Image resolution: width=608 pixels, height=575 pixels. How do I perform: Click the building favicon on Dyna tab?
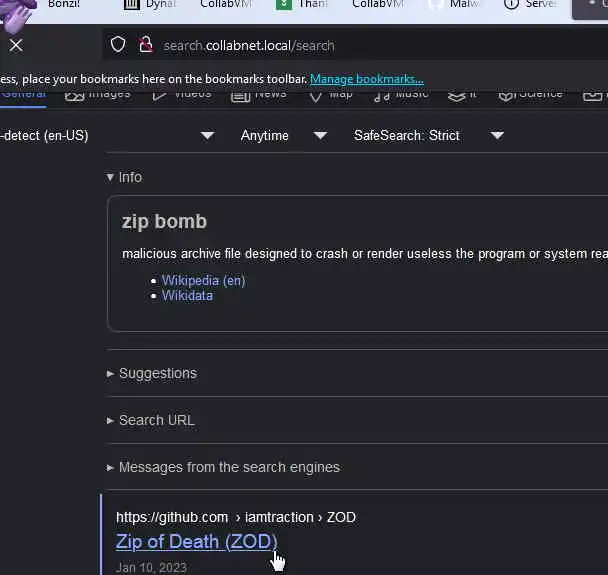(131, 5)
